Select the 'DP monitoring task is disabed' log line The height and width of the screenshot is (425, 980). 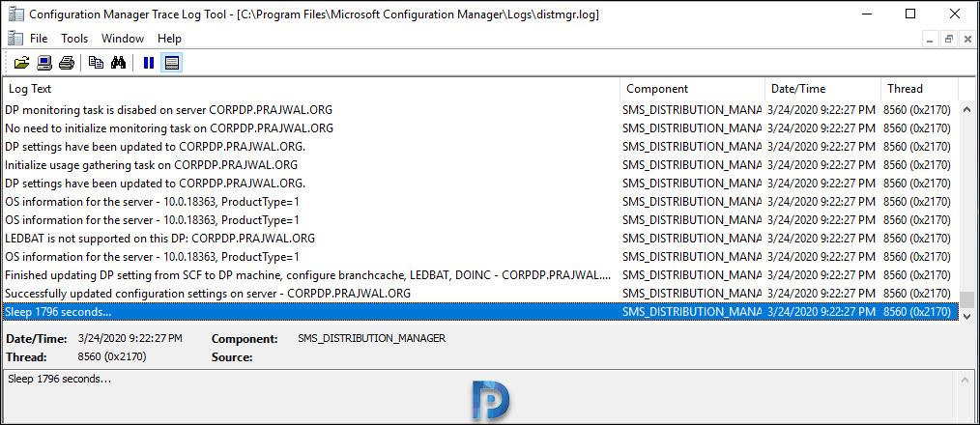[x=481, y=110]
